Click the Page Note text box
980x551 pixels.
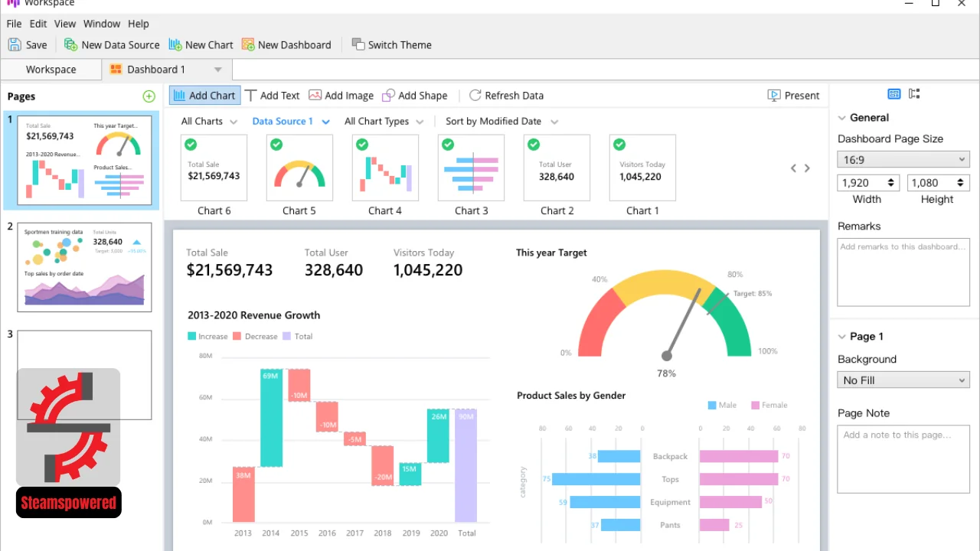point(903,459)
